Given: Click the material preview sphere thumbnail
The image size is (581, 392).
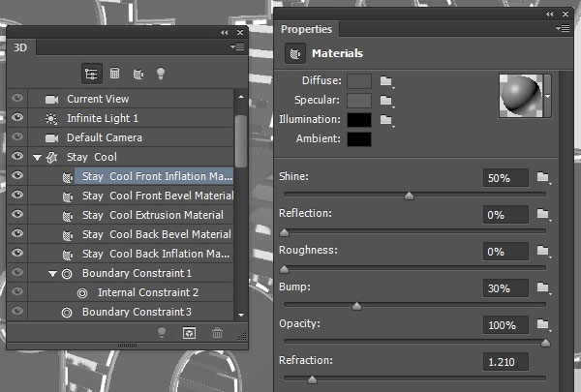Looking at the screenshot, I should pyautogui.click(x=521, y=96).
